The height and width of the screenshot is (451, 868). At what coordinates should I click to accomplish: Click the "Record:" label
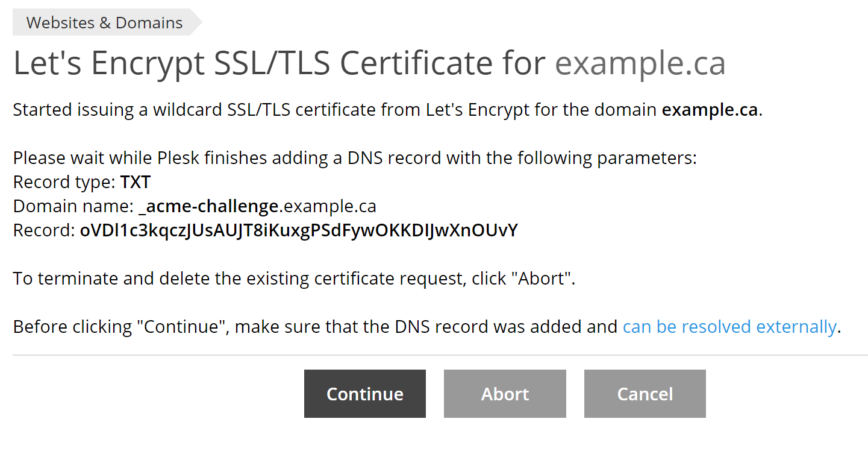pyautogui.click(x=44, y=230)
